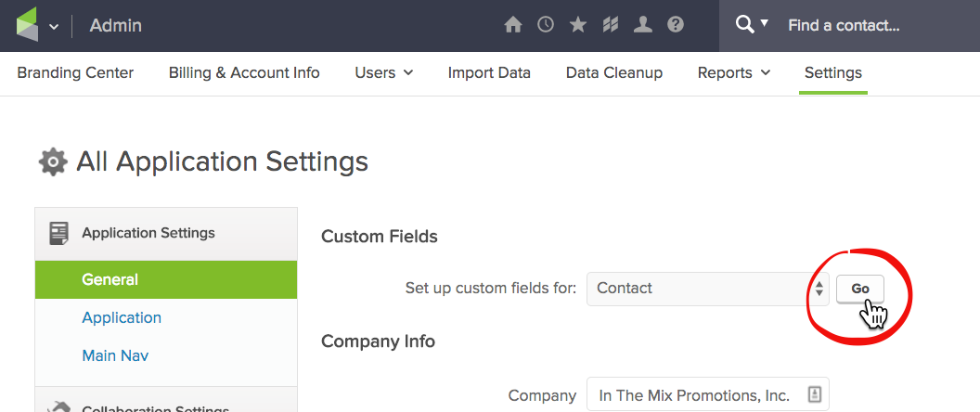Click the dashboard tiles icon

610,25
